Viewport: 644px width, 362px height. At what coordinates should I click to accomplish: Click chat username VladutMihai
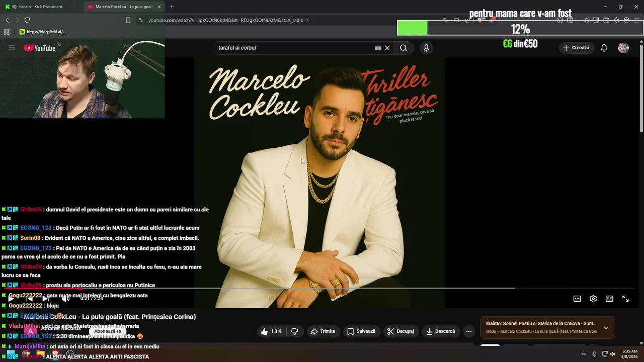click(24, 326)
